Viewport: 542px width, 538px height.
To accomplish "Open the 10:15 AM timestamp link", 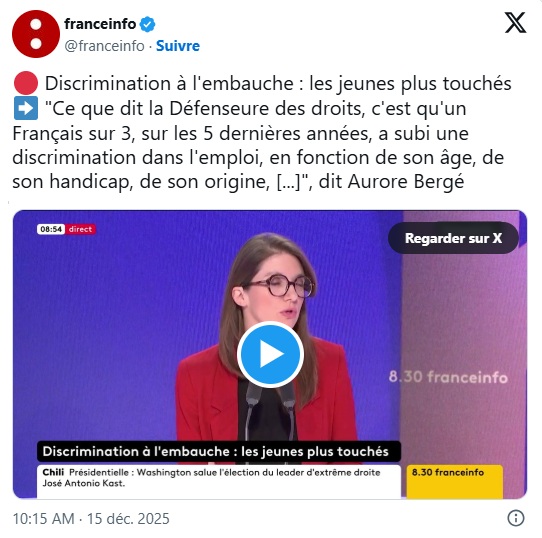I will pos(44,519).
